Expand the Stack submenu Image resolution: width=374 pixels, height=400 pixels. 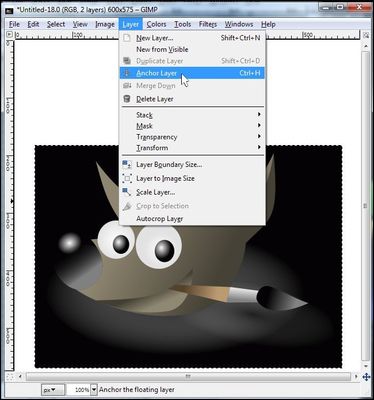click(x=192, y=115)
